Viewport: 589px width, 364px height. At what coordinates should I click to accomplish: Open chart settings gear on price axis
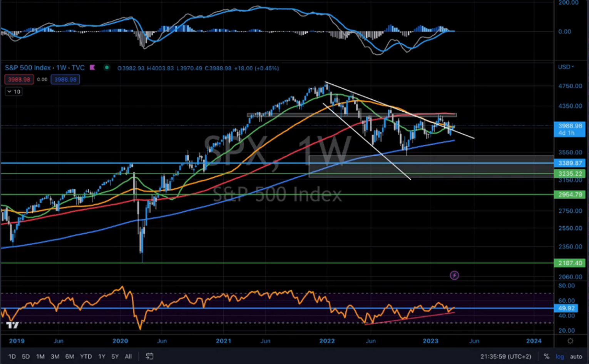(x=570, y=341)
